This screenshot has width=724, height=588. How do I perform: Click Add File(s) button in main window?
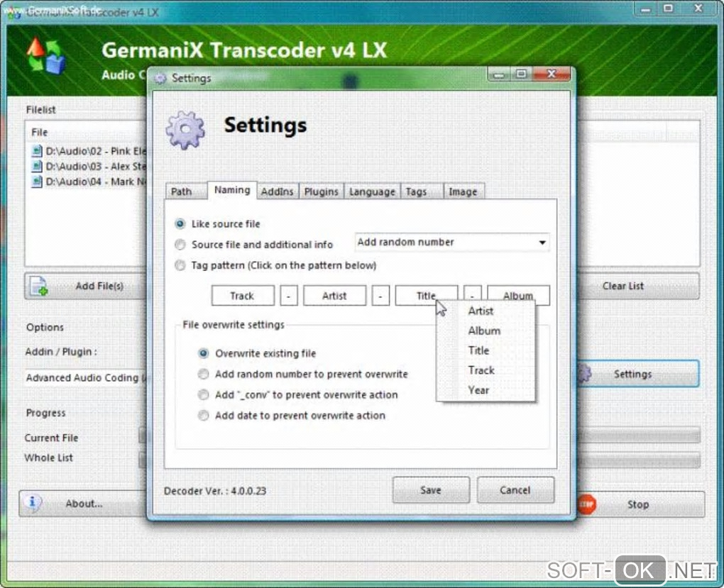(x=87, y=286)
